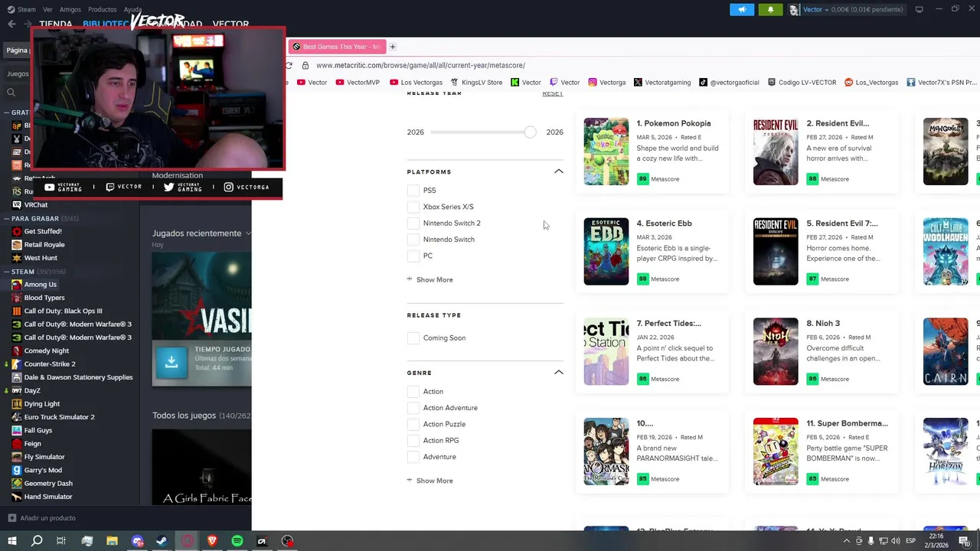Open Perfect Tides game title
This screenshot has height=551, width=980.
click(668, 323)
